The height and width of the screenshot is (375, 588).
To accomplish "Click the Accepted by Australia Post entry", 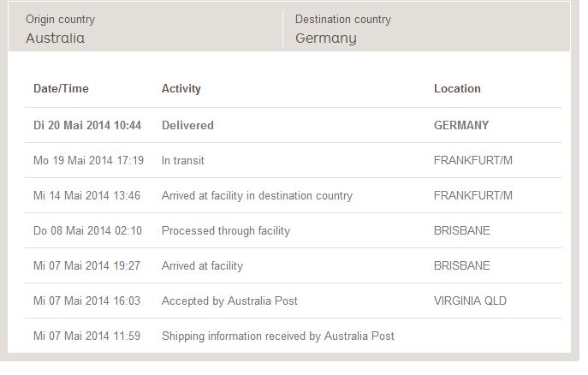I will [x=229, y=301].
